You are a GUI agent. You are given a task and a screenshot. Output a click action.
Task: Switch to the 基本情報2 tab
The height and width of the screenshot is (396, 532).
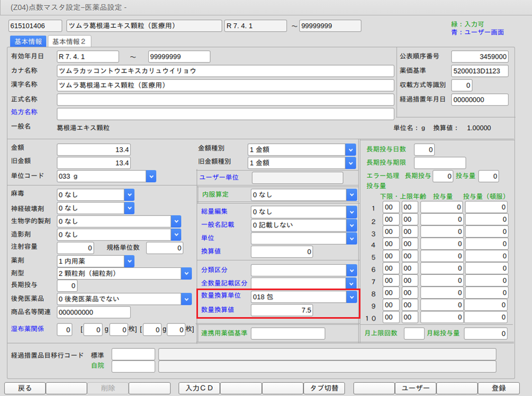(69, 41)
